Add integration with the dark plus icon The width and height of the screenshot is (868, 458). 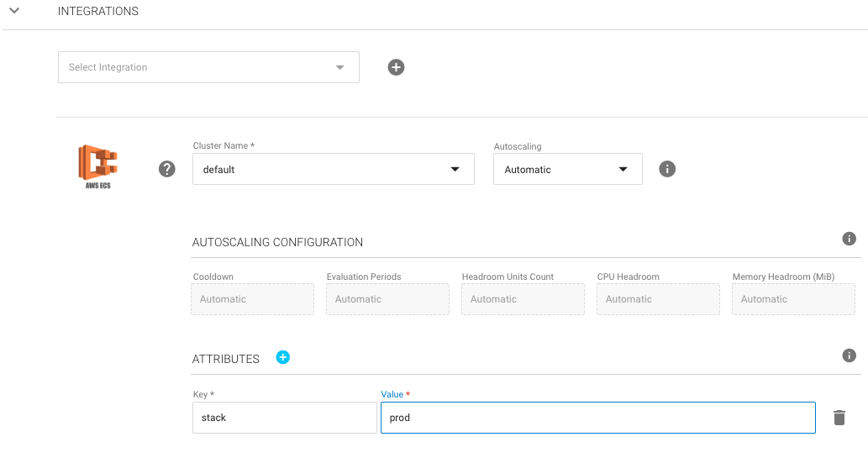tap(396, 67)
